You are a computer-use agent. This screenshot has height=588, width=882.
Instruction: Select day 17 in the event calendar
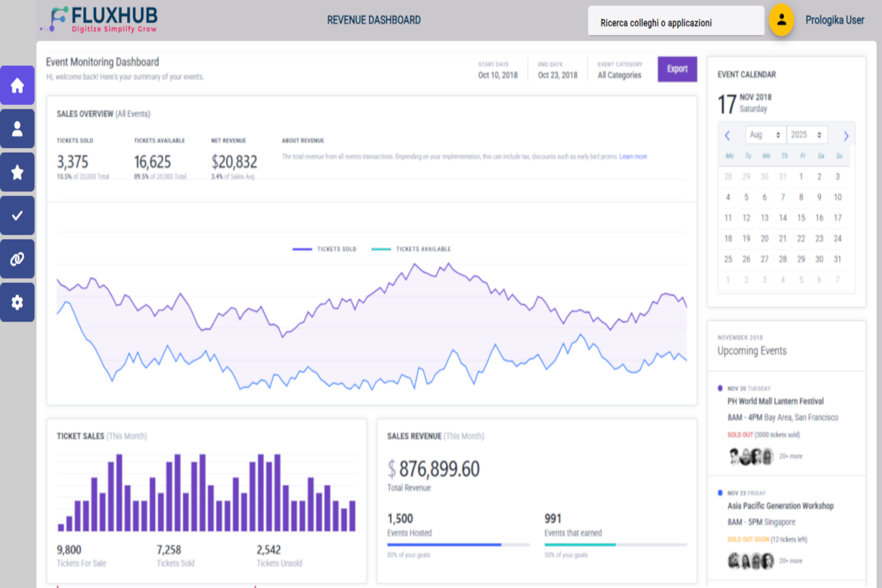point(838,218)
